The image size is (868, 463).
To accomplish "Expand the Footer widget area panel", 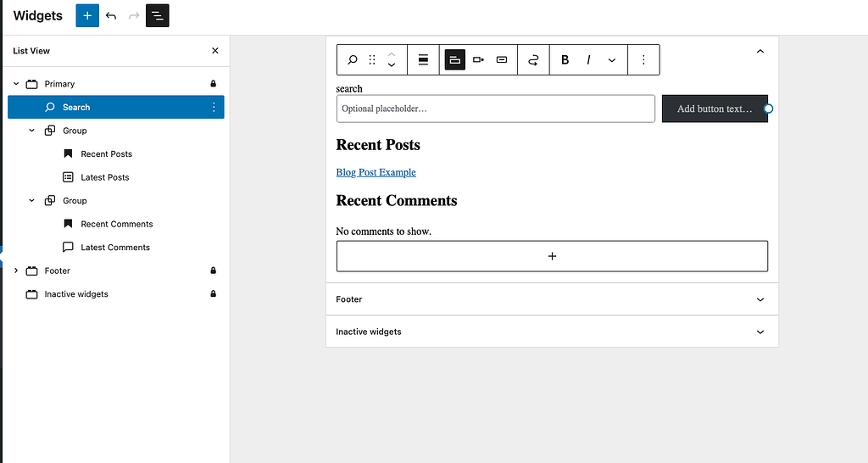I will [552, 299].
